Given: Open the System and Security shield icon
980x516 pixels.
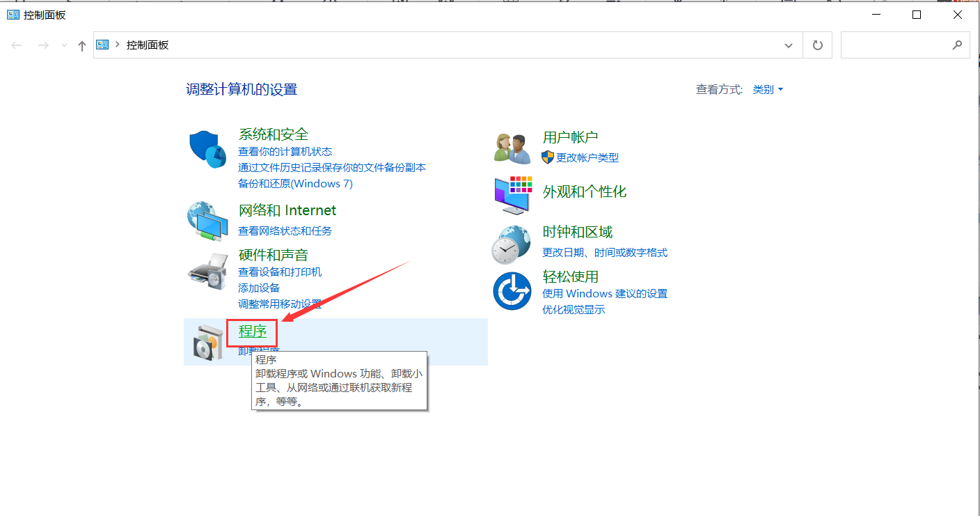Looking at the screenshot, I should coord(207,148).
